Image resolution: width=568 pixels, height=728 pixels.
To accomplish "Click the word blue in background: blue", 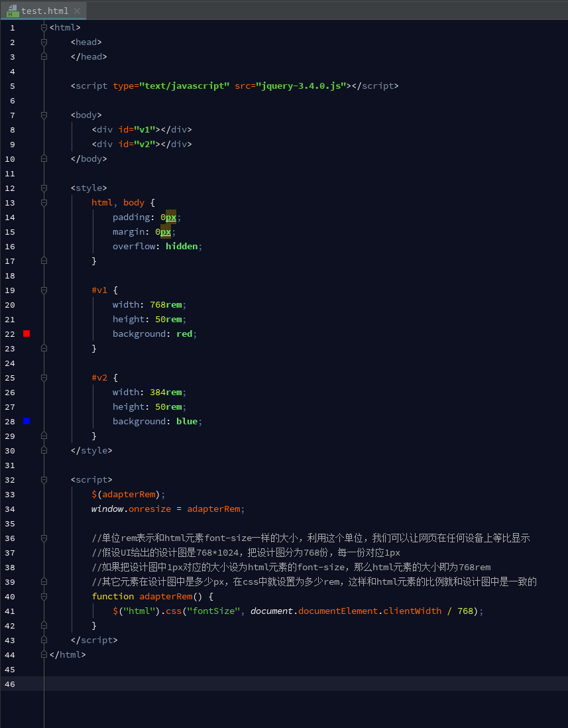I will [187, 421].
